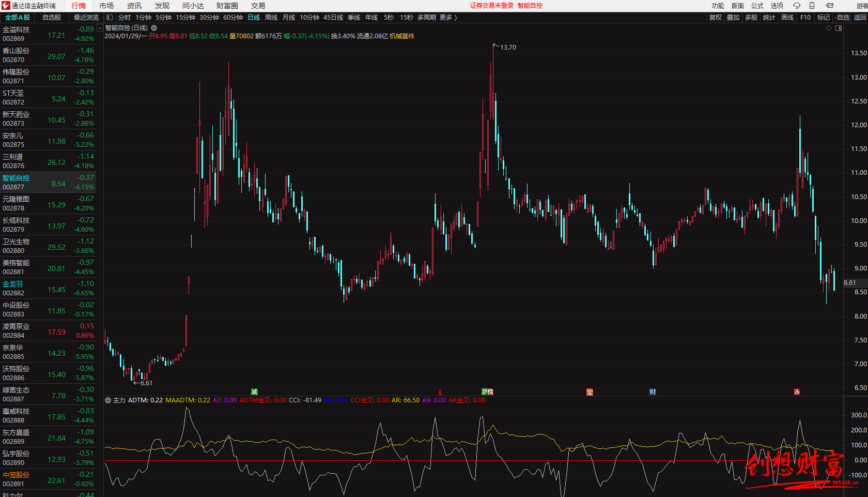Switch chart to 周线 weekly period
Image resolution: width=868 pixels, height=497 pixels.
click(271, 18)
